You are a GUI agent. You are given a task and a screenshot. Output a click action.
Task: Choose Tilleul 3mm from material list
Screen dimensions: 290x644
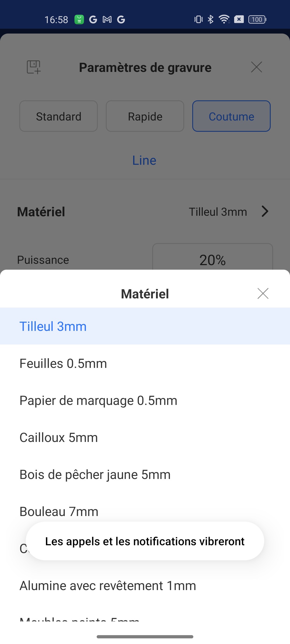coord(53,326)
